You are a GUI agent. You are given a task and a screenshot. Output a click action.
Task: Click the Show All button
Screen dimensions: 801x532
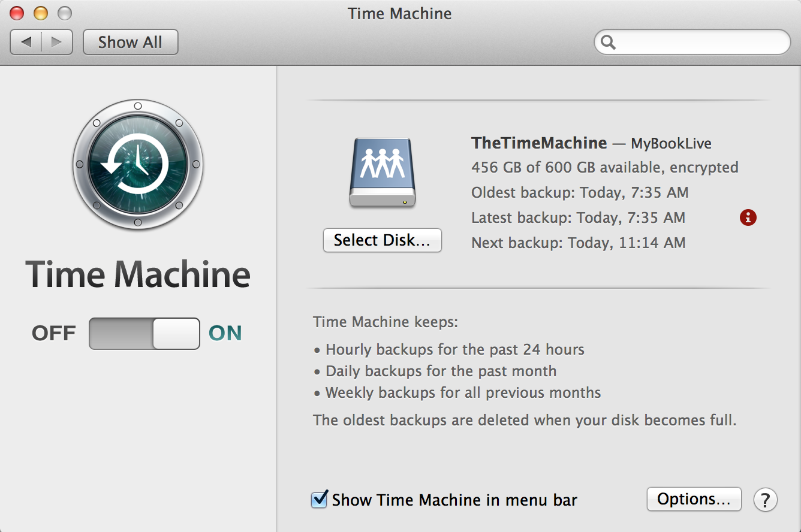tap(130, 42)
